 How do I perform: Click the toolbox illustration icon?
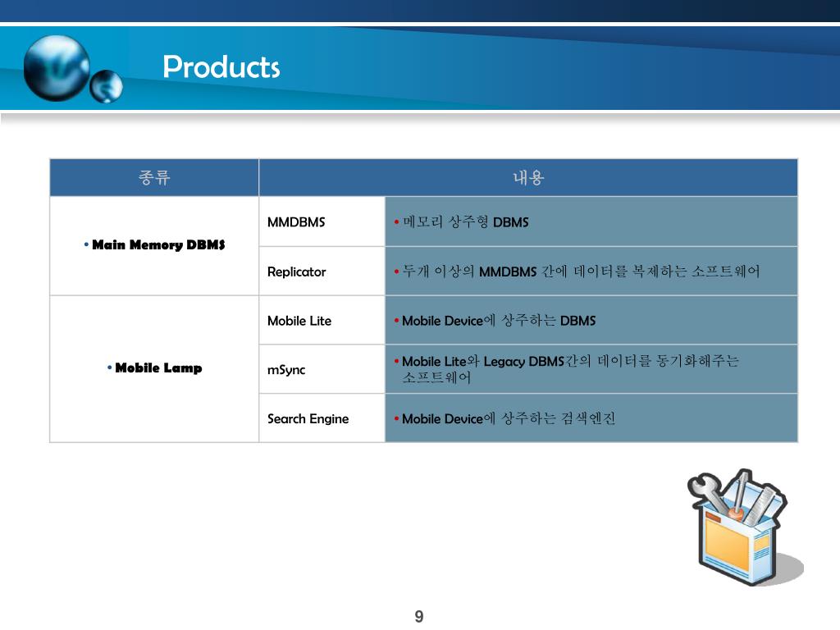coord(745,527)
